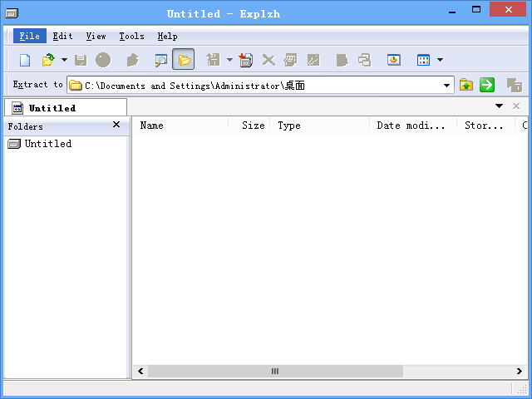Click the horizontal scrollbar right arrow

point(519,372)
